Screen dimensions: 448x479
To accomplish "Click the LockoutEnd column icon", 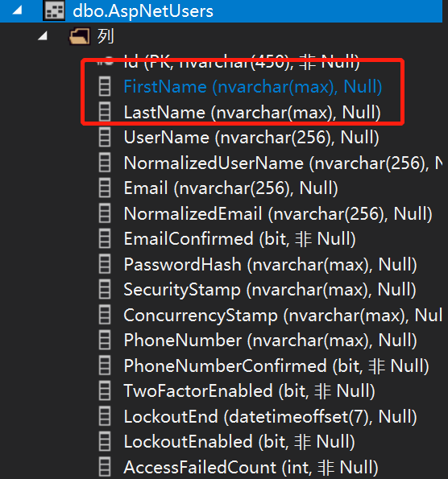I will 105,416.
